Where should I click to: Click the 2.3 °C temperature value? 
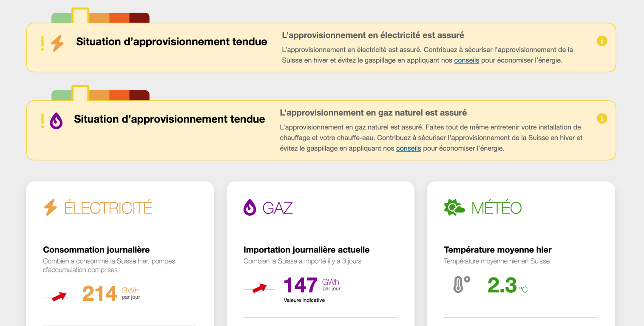coord(508,286)
